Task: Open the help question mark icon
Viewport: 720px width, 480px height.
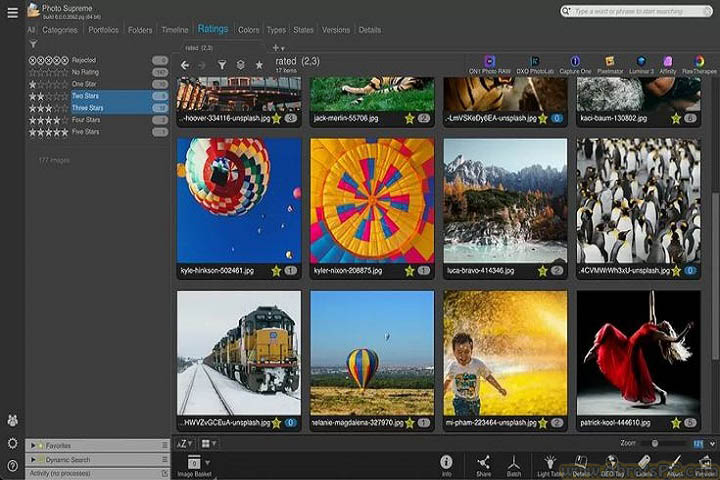Action: tap(13, 466)
